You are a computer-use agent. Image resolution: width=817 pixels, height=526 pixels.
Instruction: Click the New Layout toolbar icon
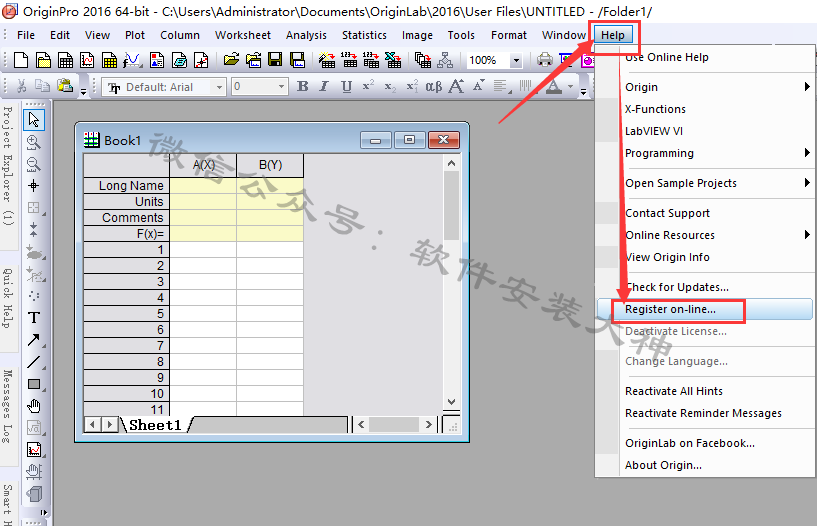point(157,60)
